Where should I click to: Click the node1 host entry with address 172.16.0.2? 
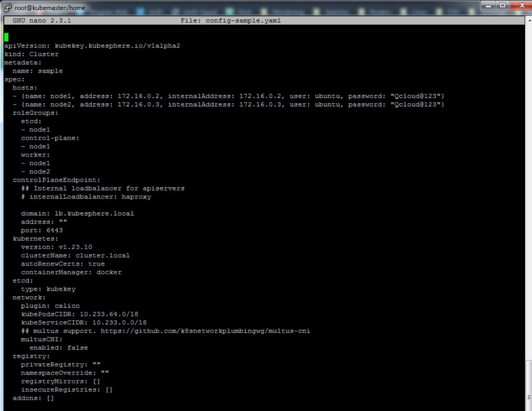pos(229,96)
